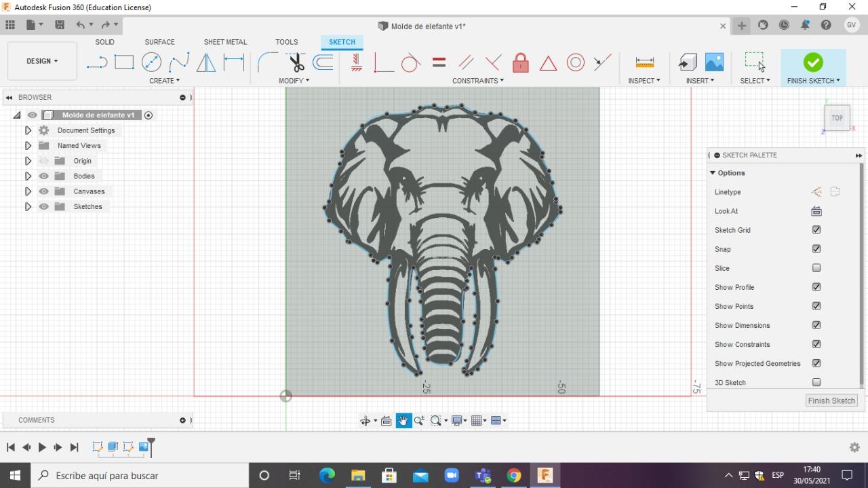868x488 pixels.
Task: Open the DESIGN workspace dropdown
Action: click(x=42, y=61)
